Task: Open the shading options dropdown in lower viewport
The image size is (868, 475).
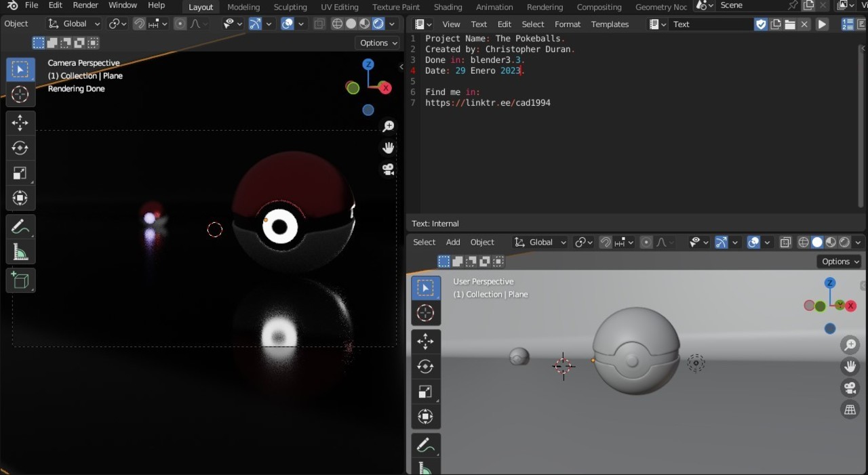Action: click(x=858, y=242)
